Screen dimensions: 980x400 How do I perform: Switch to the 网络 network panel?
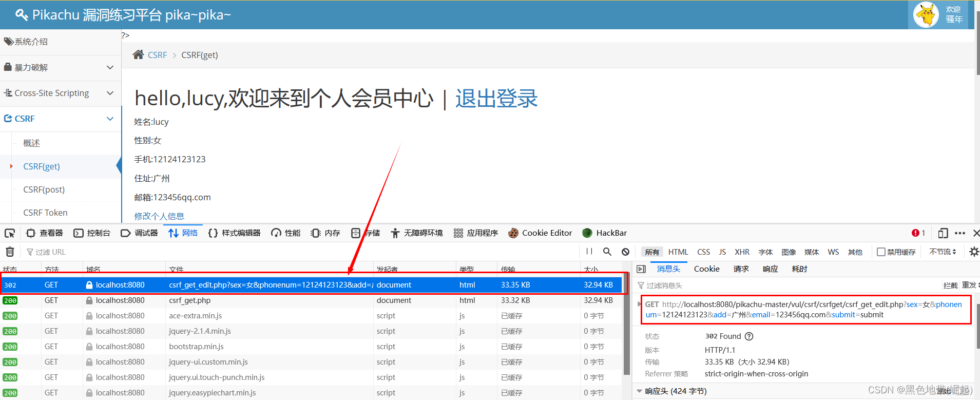pyautogui.click(x=183, y=233)
